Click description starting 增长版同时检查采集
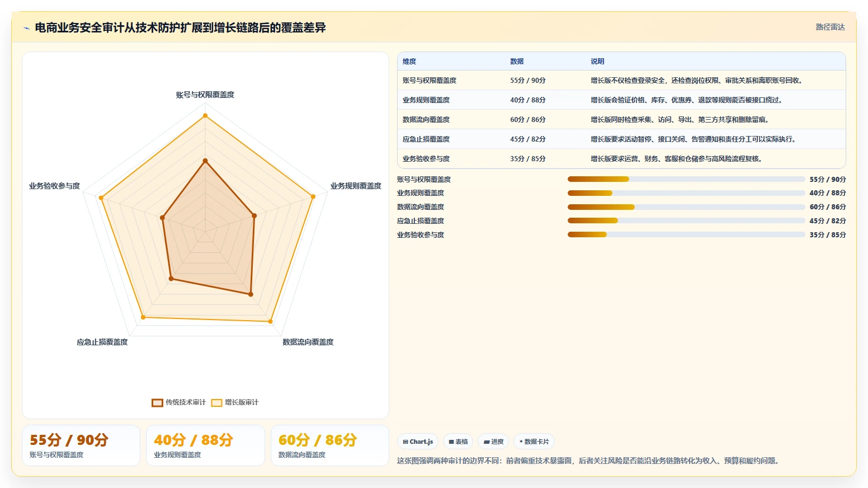 [x=681, y=120]
